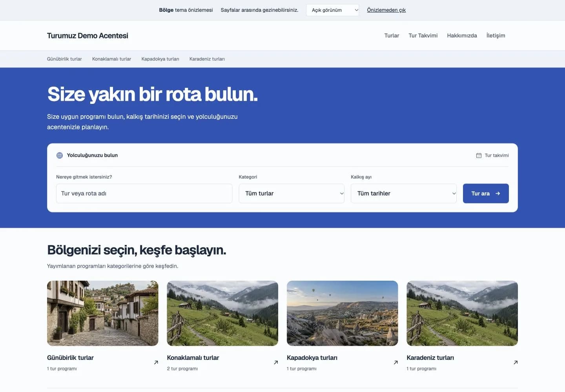Open the Turlar menu item
The width and height of the screenshot is (565, 392).
(x=392, y=36)
